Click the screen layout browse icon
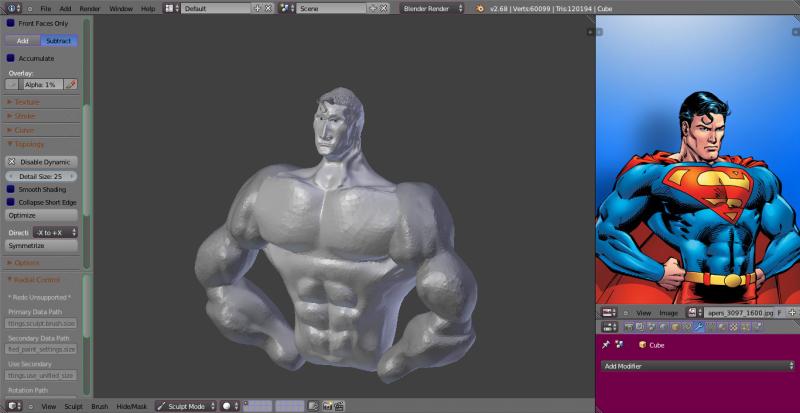Image resolution: width=800 pixels, height=413 pixels. [x=173, y=8]
